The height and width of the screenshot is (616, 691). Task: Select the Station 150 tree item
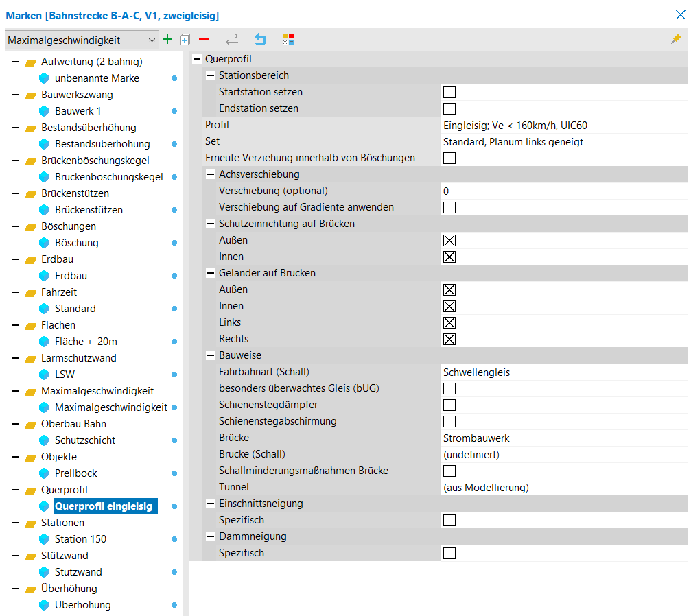tap(80, 539)
